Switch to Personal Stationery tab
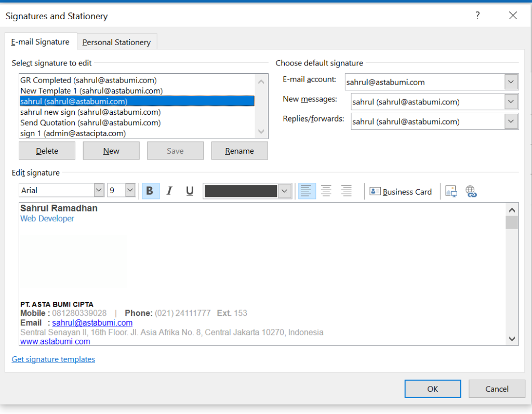Screen dimensions: 532x414 point(116,42)
